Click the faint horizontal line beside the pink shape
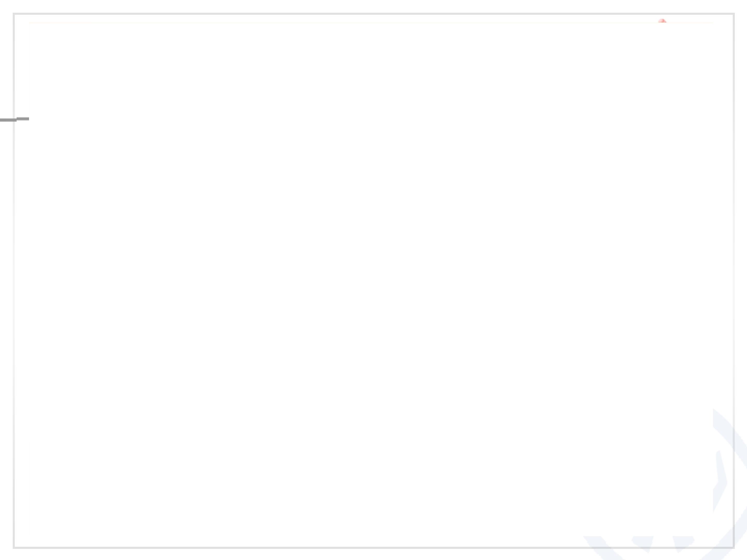The width and height of the screenshot is (747, 560). 338,23
